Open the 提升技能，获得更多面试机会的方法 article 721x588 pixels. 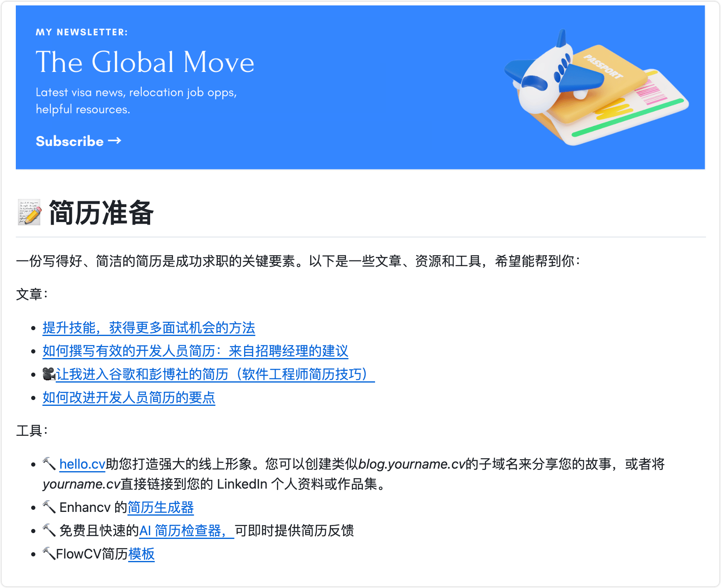click(148, 328)
